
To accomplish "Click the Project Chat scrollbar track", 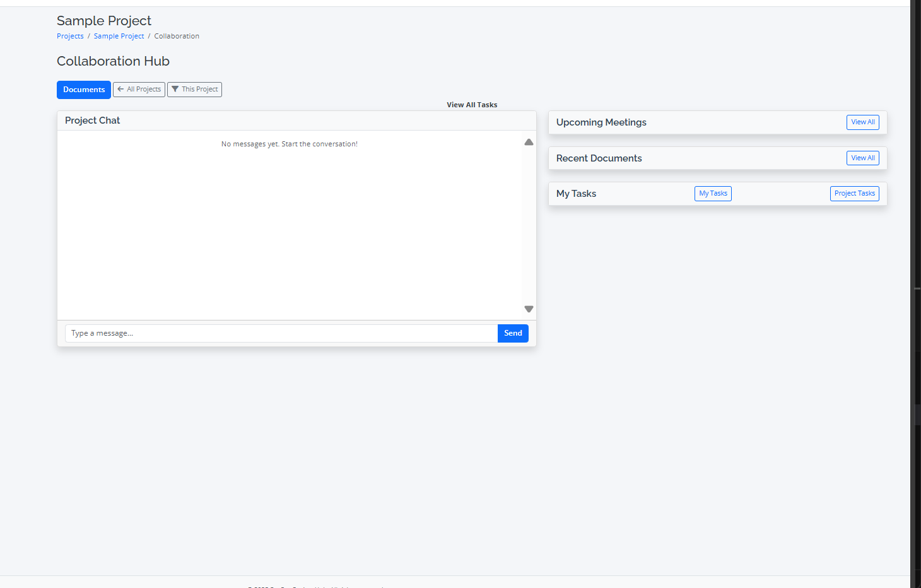I will pos(529,227).
